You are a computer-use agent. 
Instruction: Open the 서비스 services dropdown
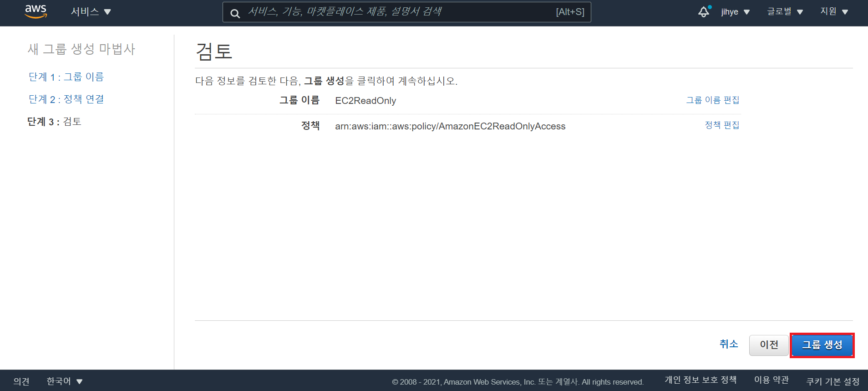click(91, 11)
